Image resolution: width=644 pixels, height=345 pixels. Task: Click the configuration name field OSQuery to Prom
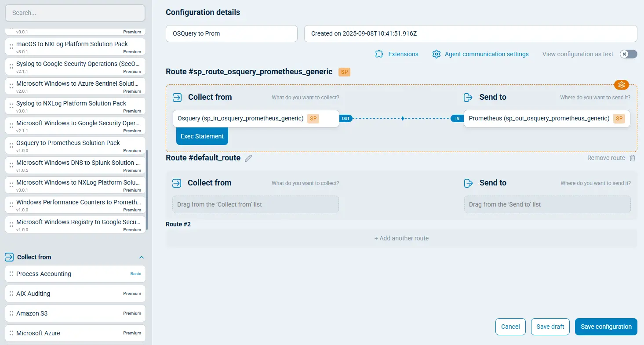(231, 33)
